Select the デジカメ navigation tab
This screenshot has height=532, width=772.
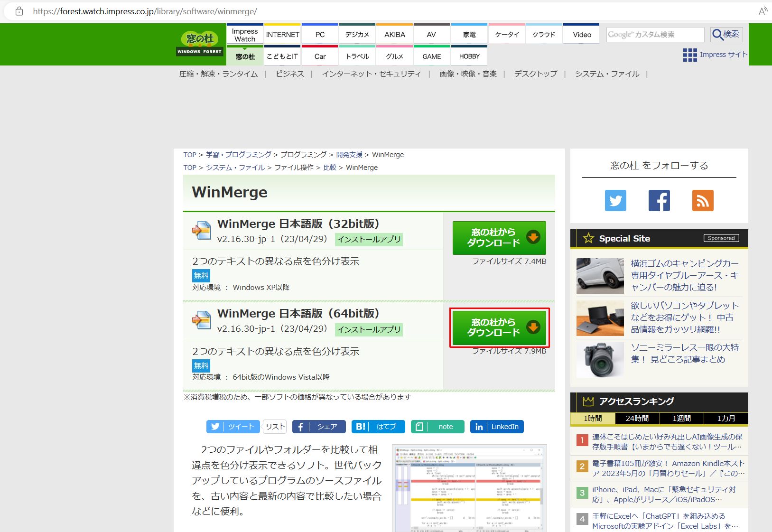(x=357, y=34)
